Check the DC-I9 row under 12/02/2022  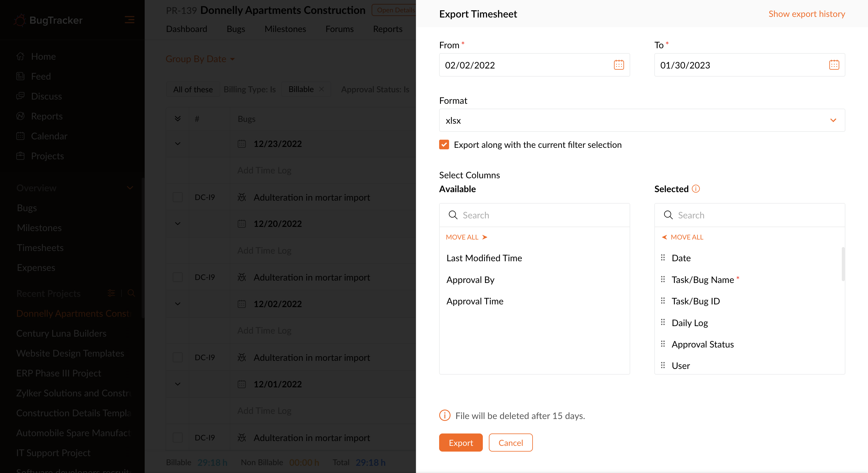[x=178, y=357]
